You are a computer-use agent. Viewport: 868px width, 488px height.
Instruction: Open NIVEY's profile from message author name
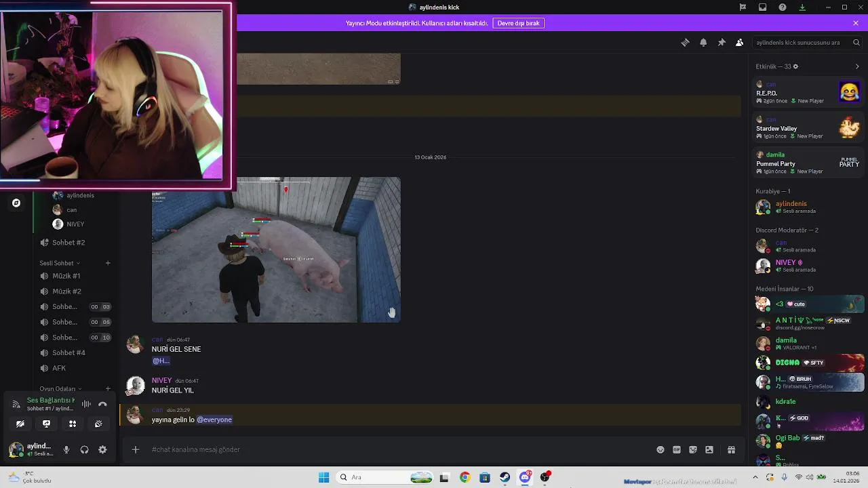pos(161,381)
